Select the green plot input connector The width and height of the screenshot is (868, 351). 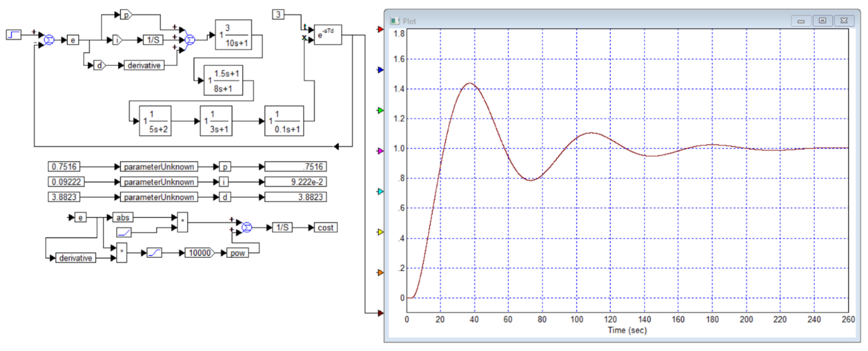pyautogui.click(x=380, y=111)
